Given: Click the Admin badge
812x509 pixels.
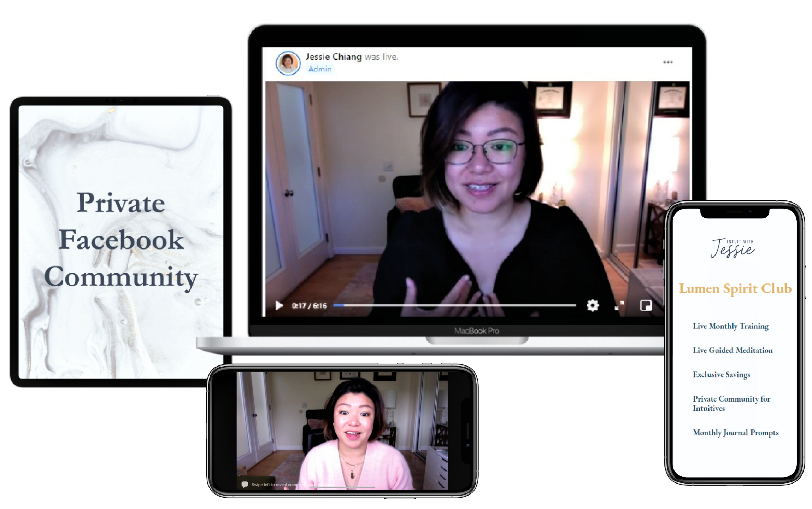Looking at the screenshot, I should 320,69.
